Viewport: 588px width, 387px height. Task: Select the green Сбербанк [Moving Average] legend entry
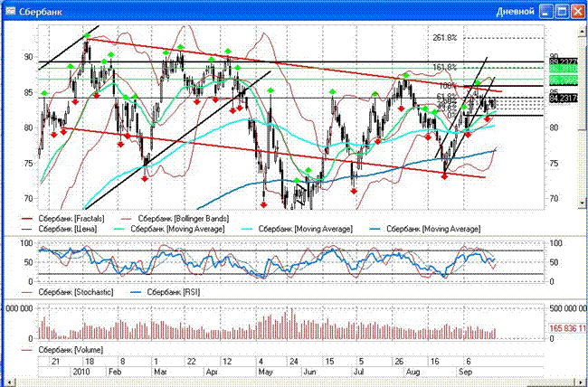pyautogui.click(x=171, y=229)
